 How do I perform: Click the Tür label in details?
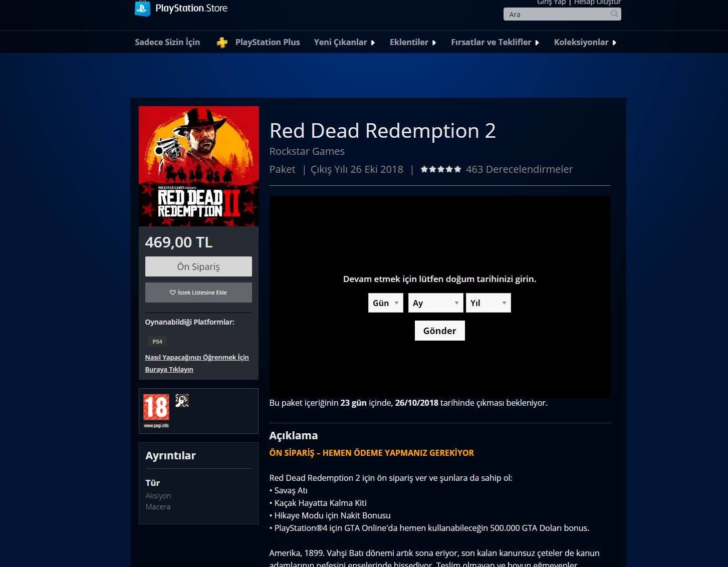coord(152,483)
